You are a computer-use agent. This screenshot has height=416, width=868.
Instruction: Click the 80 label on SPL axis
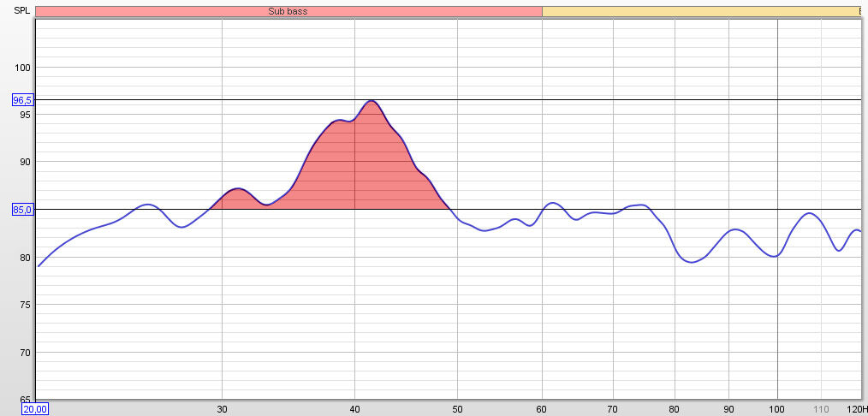(x=26, y=258)
